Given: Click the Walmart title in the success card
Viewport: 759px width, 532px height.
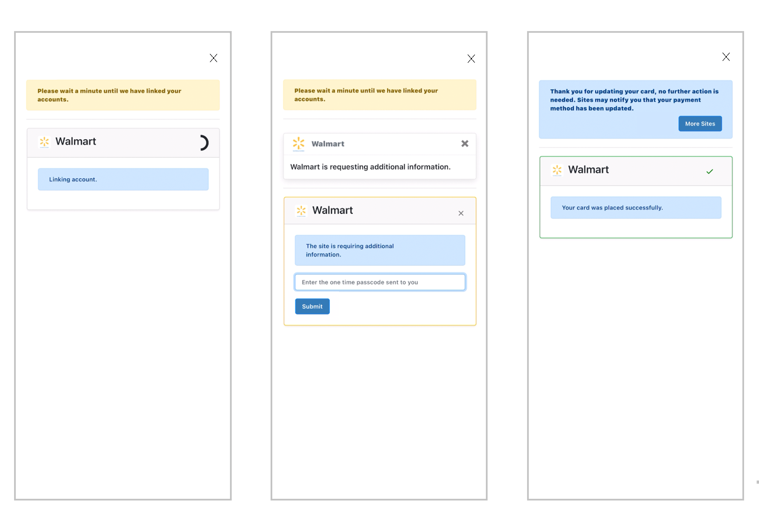Looking at the screenshot, I should tap(588, 170).
